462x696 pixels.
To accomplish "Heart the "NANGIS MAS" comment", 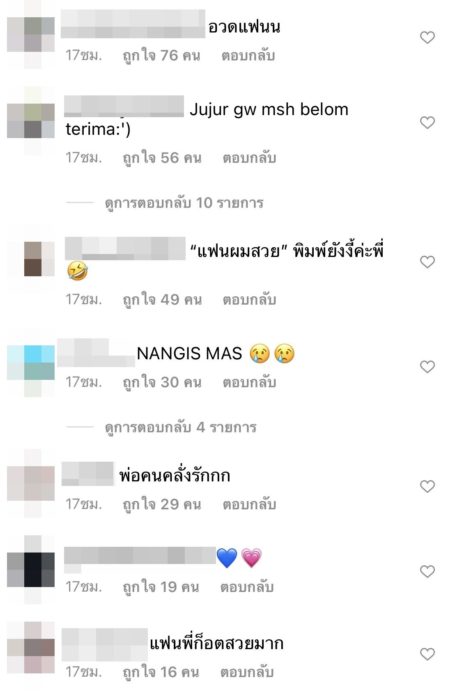I will pos(427,366).
